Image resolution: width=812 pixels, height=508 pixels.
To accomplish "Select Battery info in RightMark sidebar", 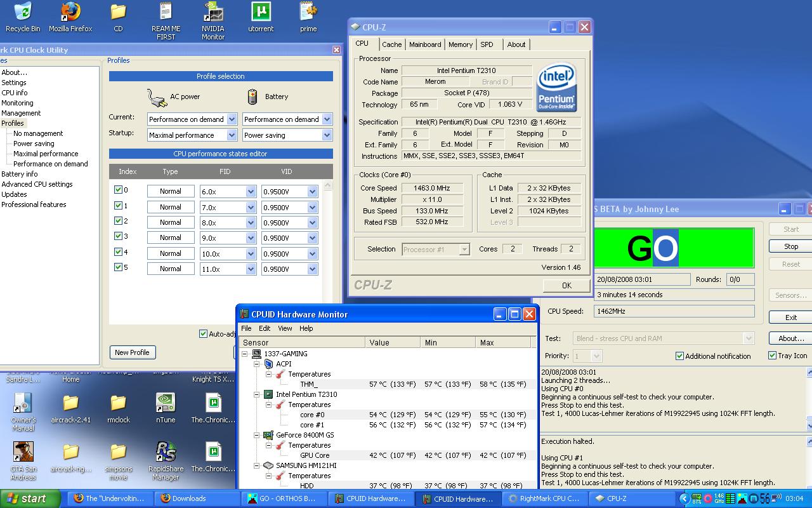I will tap(19, 174).
